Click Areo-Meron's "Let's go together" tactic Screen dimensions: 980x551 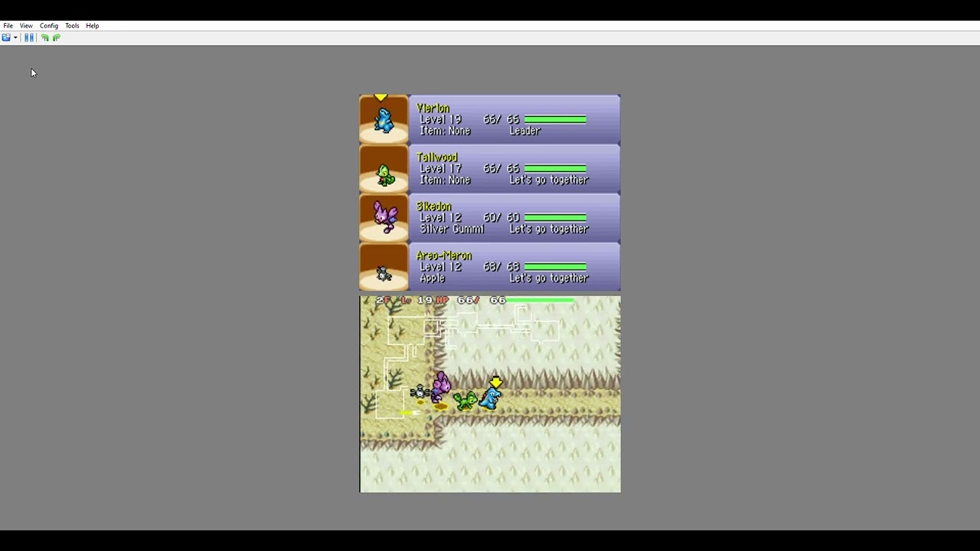[549, 278]
